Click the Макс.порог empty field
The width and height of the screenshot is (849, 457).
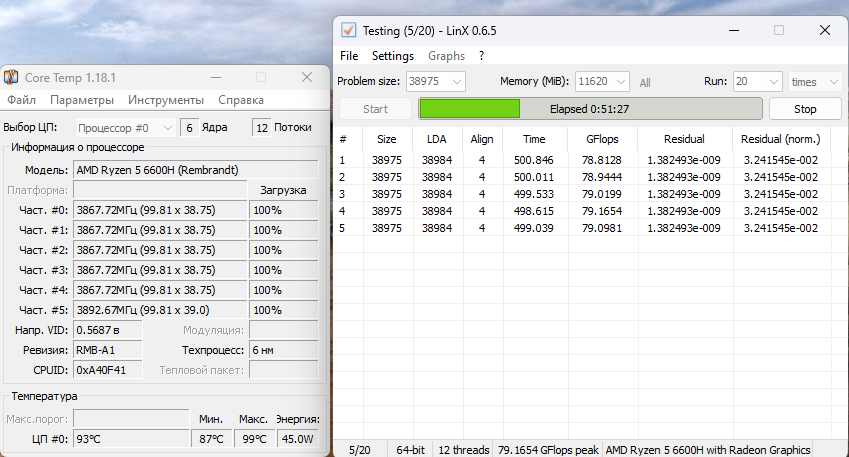(131, 419)
